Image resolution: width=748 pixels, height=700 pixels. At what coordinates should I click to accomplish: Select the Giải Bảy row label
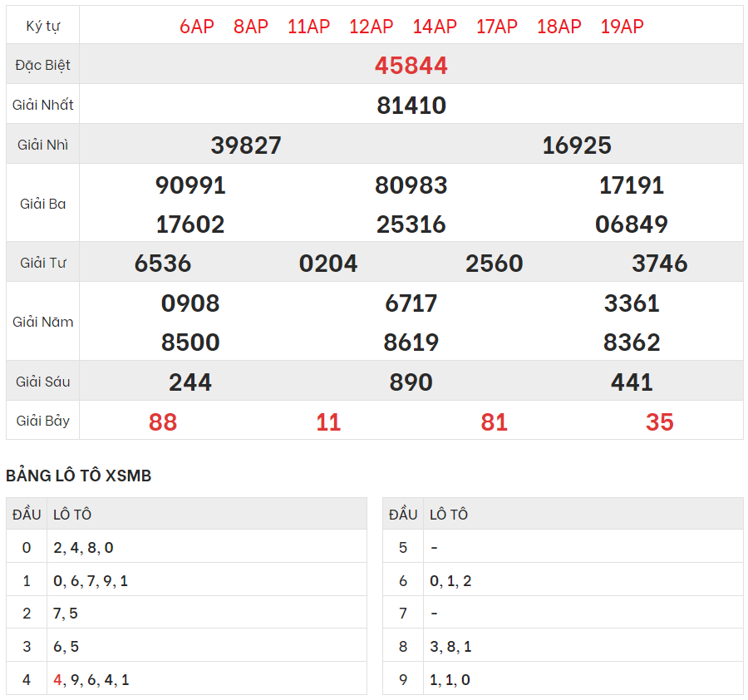pyautogui.click(x=43, y=421)
